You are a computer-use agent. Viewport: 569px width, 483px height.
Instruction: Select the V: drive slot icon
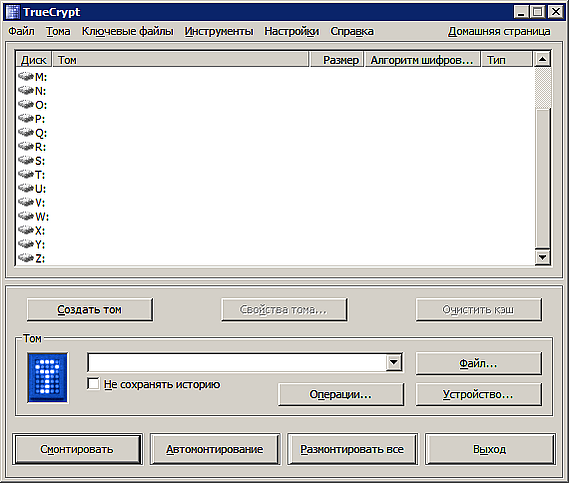click(26, 202)
